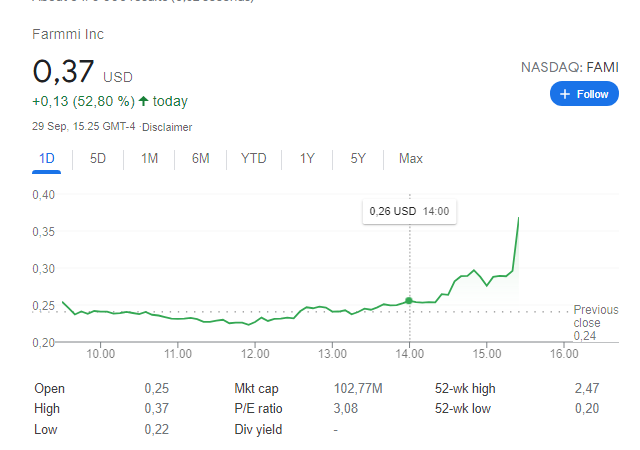Click the Follow button

click(x=584, y=94)
